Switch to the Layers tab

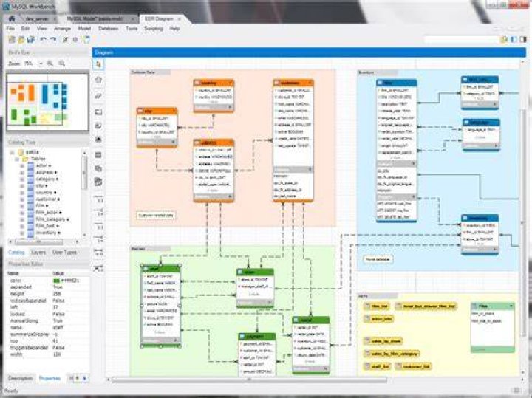[38, 253]
